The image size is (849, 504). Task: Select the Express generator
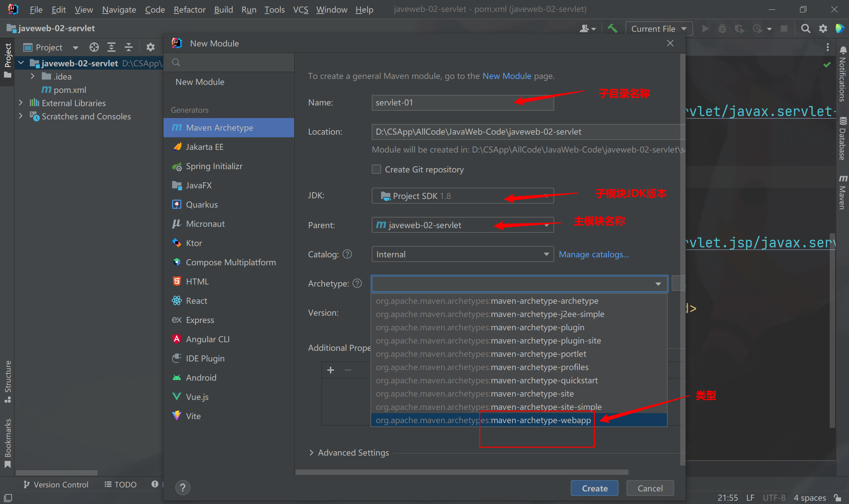[x=229, y=320]
